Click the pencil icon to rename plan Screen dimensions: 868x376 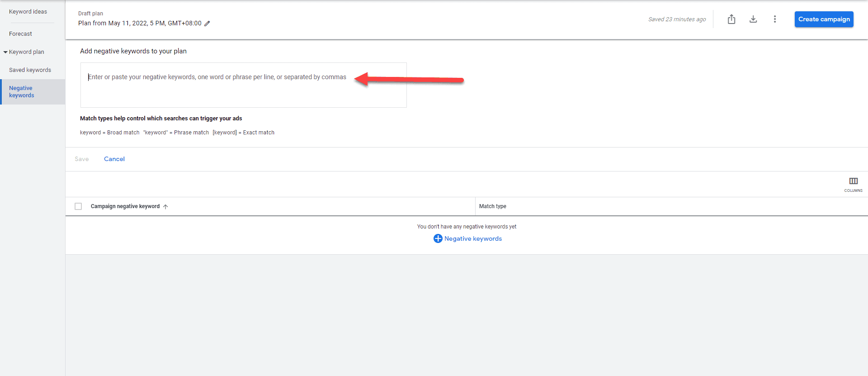tap(207, 24)
